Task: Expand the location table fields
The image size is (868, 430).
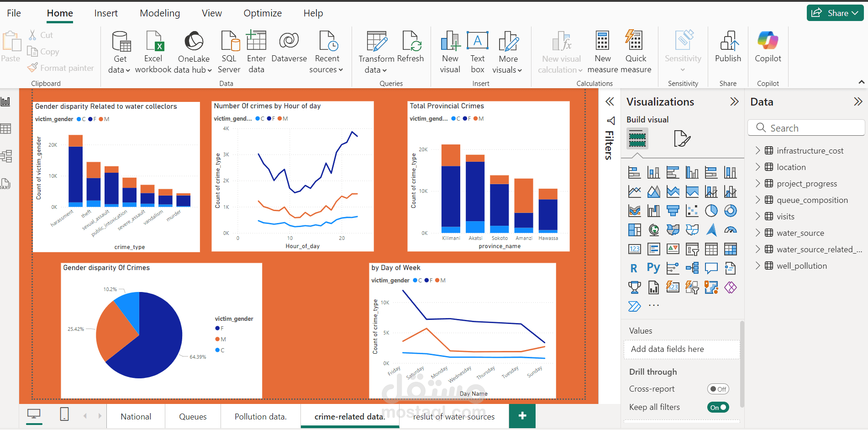Action: click(x=758, y=167)
